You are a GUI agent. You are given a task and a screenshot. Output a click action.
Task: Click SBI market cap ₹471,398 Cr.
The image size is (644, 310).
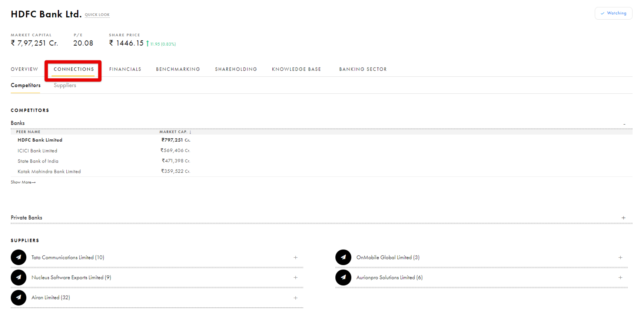pyautogui.click(x=176, y=161)
